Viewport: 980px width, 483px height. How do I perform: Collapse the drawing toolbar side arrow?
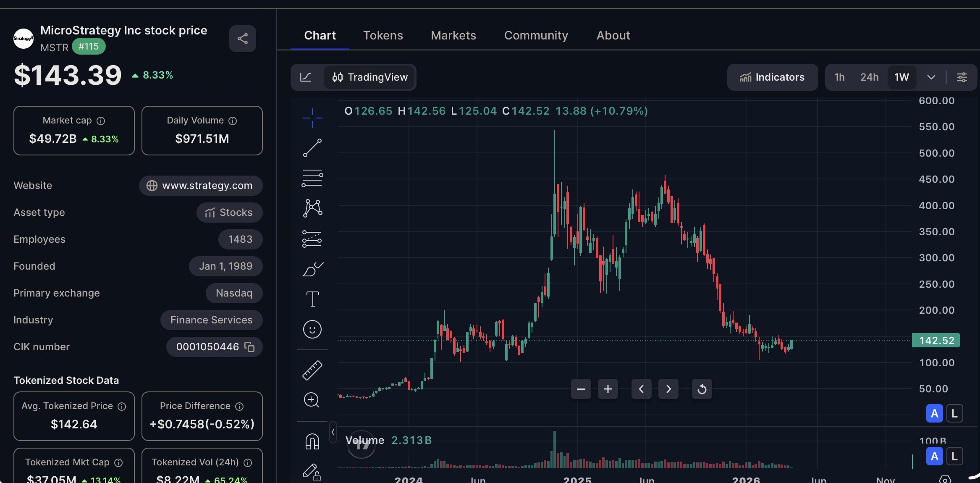[x=333, y=432]
